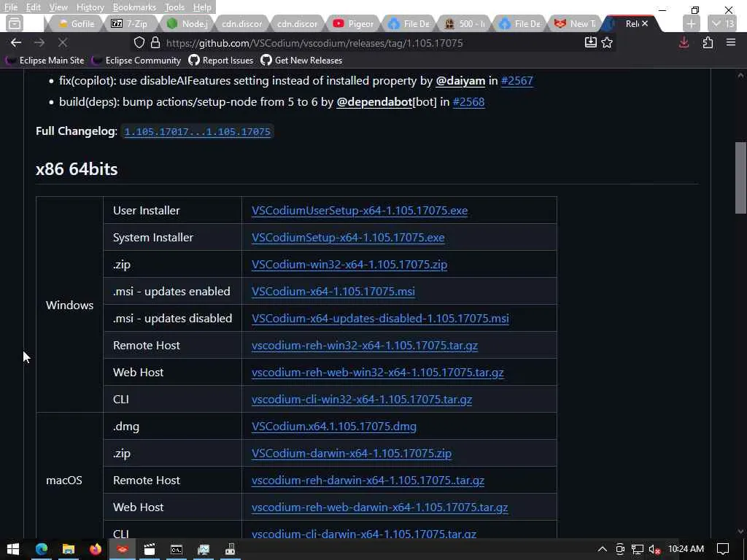The height and width of the screenshot is (560, 747).
Task: Download VSCodiumUserSetup-x64-1.105.17075.exe
Action: 360,211
